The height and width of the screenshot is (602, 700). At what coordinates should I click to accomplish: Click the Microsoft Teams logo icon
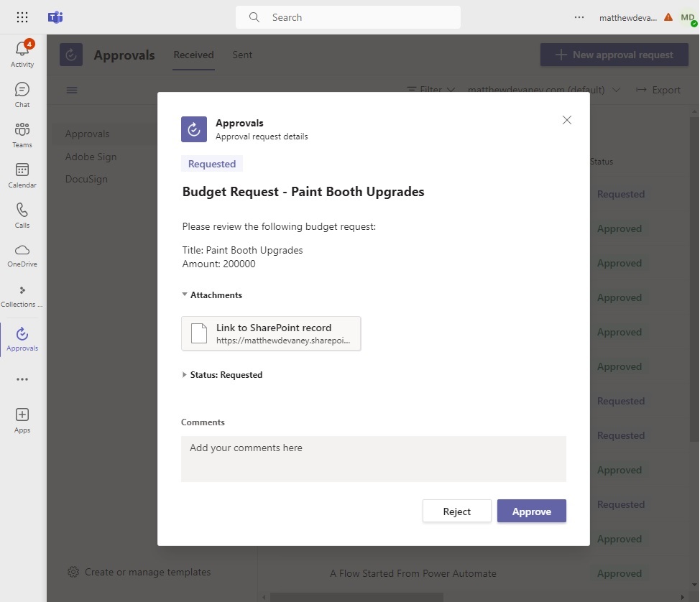[x=55, y=17]
